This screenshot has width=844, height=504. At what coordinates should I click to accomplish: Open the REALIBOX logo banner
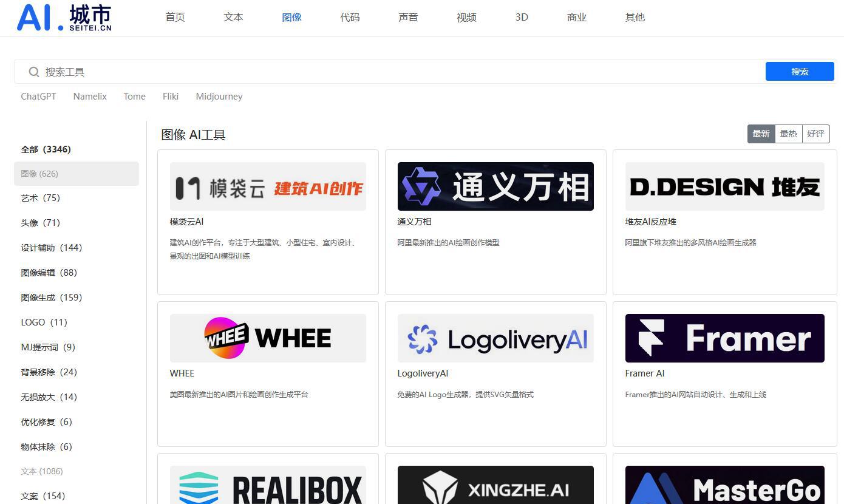[268, 485]
